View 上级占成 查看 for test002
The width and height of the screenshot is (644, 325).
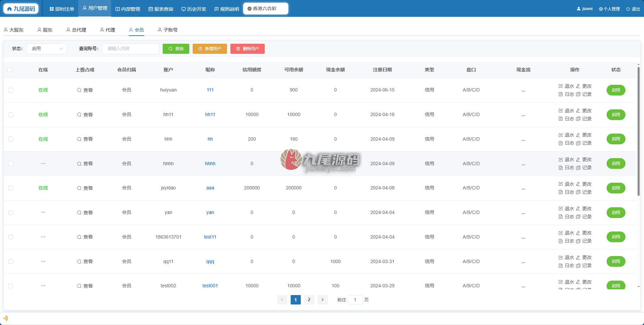85,286
